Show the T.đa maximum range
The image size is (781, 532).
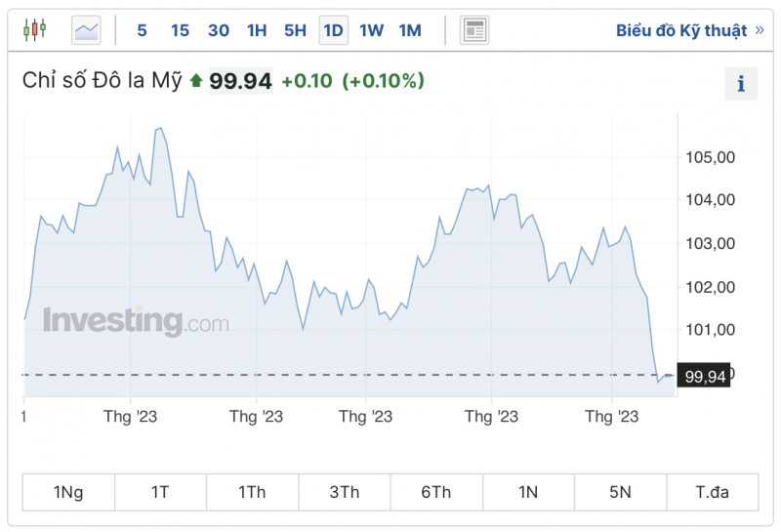(x=713, y=492)
